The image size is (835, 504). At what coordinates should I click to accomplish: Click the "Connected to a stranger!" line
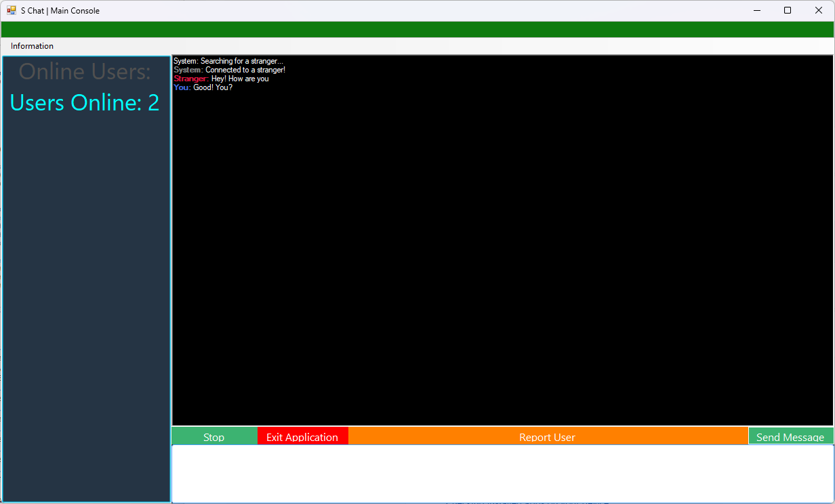coord(230,70)
